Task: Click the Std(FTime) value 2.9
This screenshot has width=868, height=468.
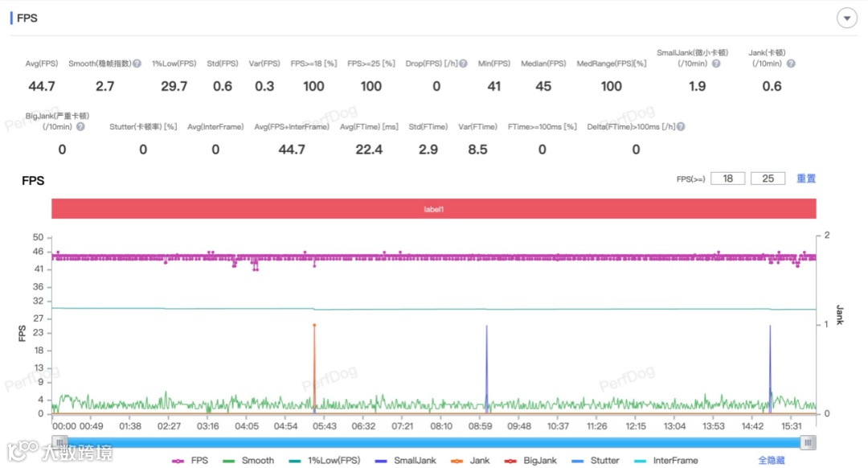Action: [428, 150]
